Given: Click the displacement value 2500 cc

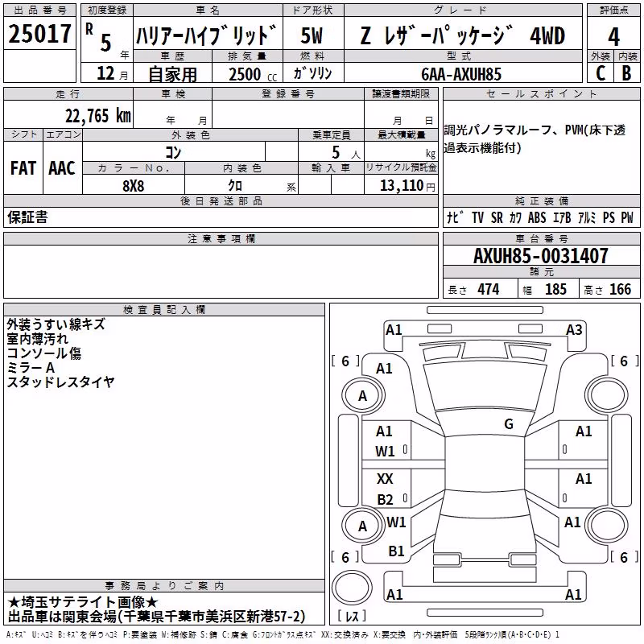Looking at the screenshot, I should point(253,74).
